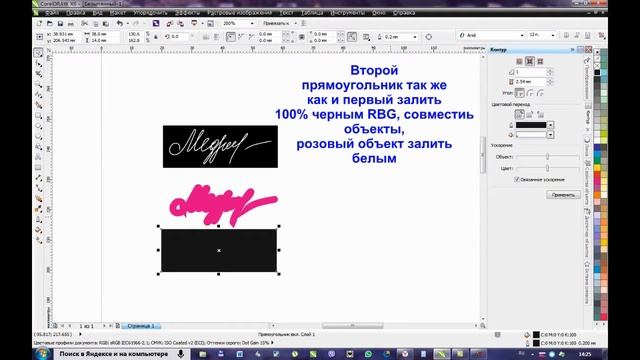
Task: Expand the undo history dropdown arrow
Action: click(127, 24)
